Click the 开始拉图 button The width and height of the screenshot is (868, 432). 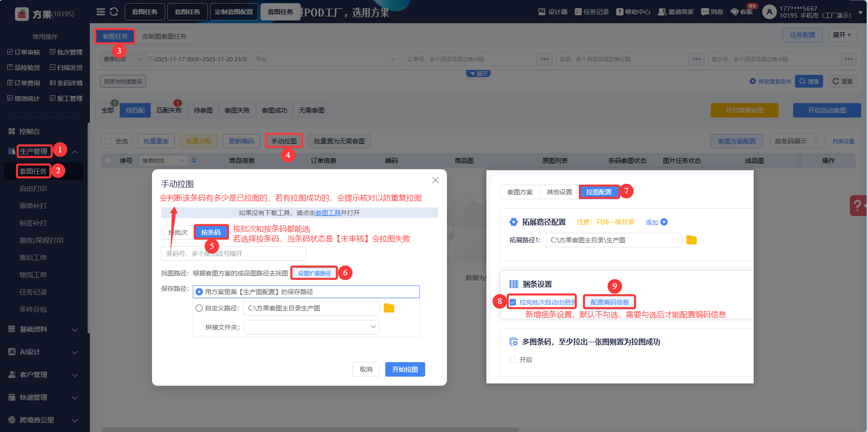pyautogui.click(x=405, y=369)
